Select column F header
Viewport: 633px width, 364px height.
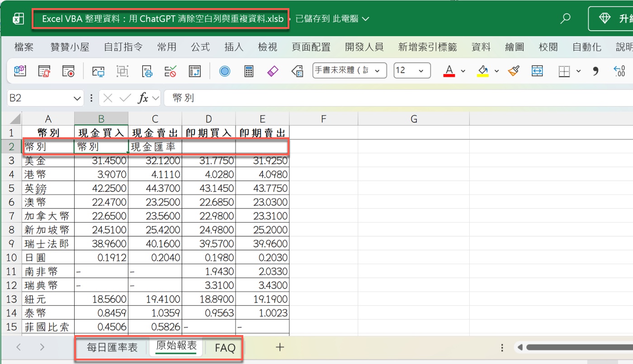pyautogui.click(x=323, y=119)
